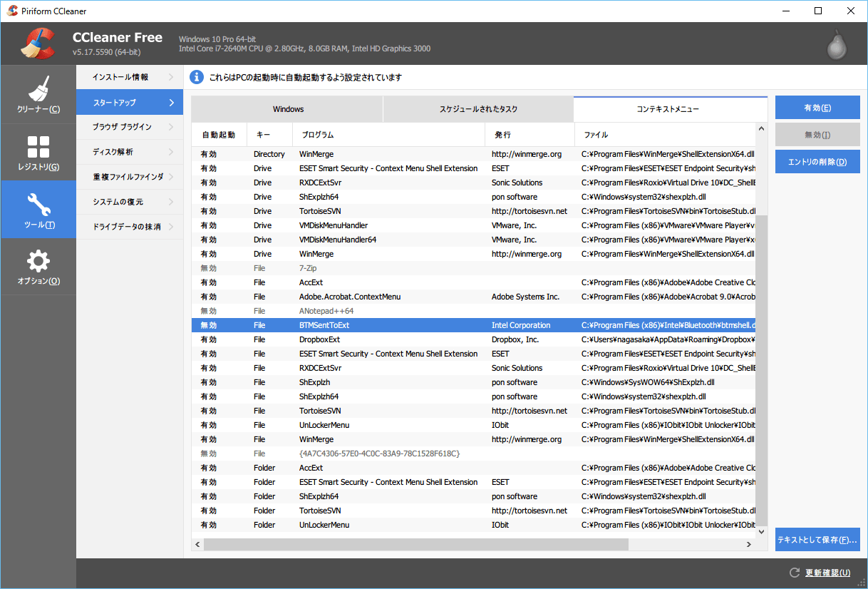Screen dimensions: 868x589
Task: Click the vertical scrollbar up arrow
Action: click(x=762, y=129)
